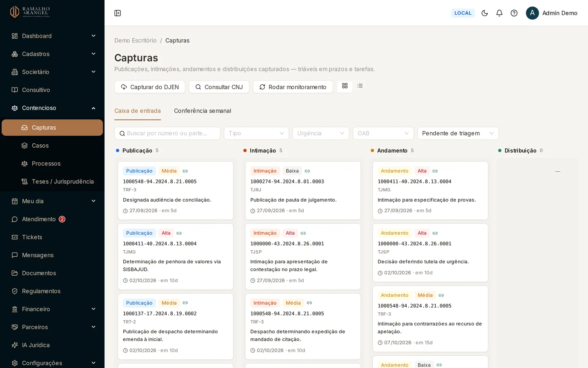
Task: Expand the Societário menu
Action: pos(52,72)
